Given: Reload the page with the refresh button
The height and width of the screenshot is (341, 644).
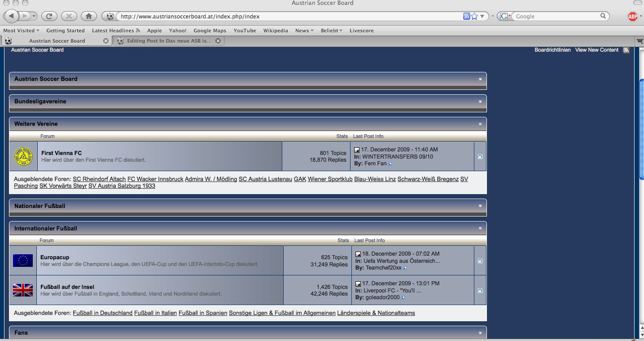Looking at the screenshot, I should [x=49, y=16].
